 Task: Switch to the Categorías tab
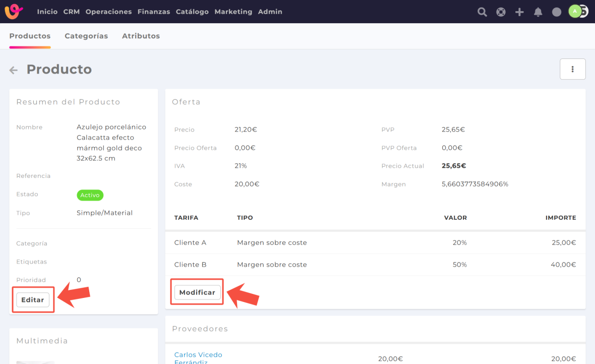[86, 36]
